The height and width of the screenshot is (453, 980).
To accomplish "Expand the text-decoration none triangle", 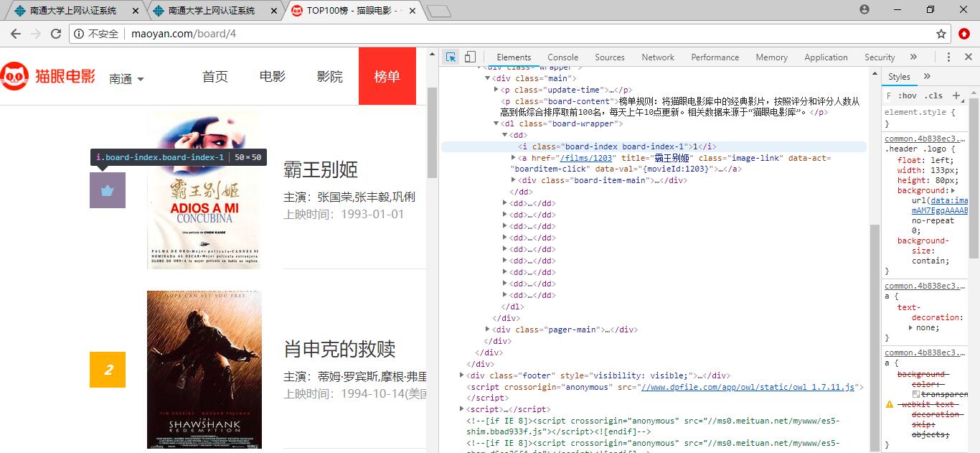I will (911, 327).
